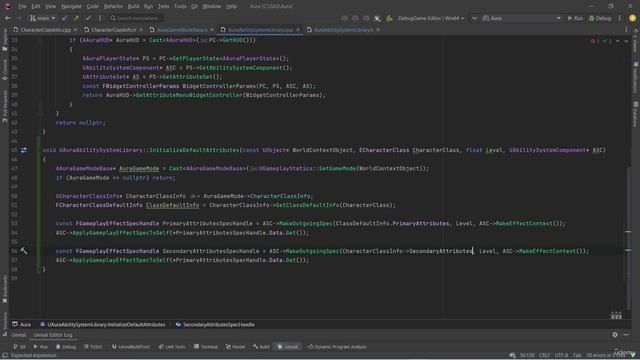Click UAuraAbilitySystemLibrary::InitializeDefaultAttributes breadcrumb
The image size is (640, 360).
(x=102, y=324)
